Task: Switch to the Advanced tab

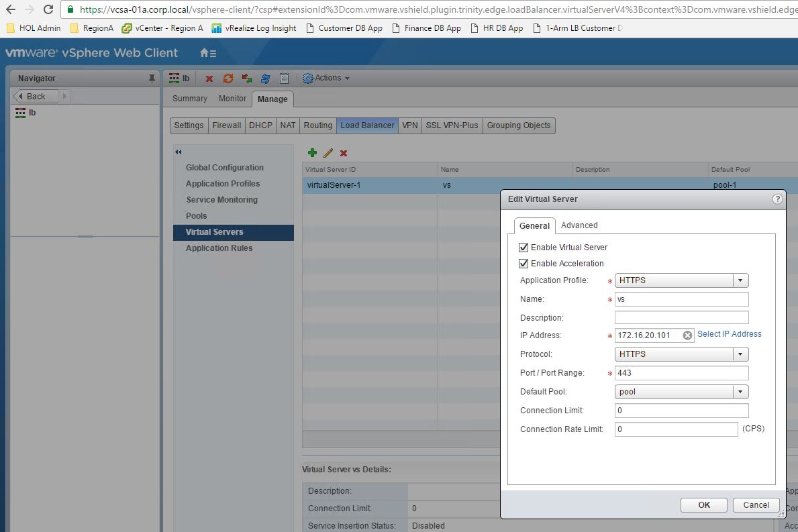Action: (579, 225)
